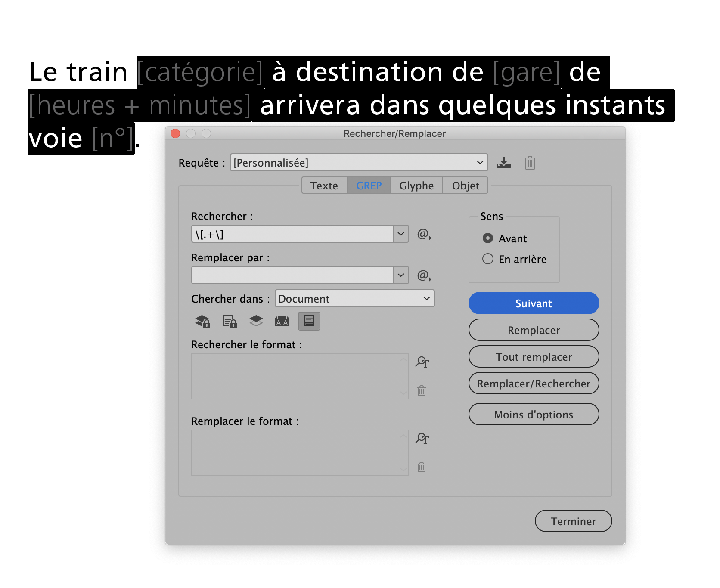Click the Remplacer button
Image resolution: width=720 pixels, height=588 pixels.
tap(534, 330)
